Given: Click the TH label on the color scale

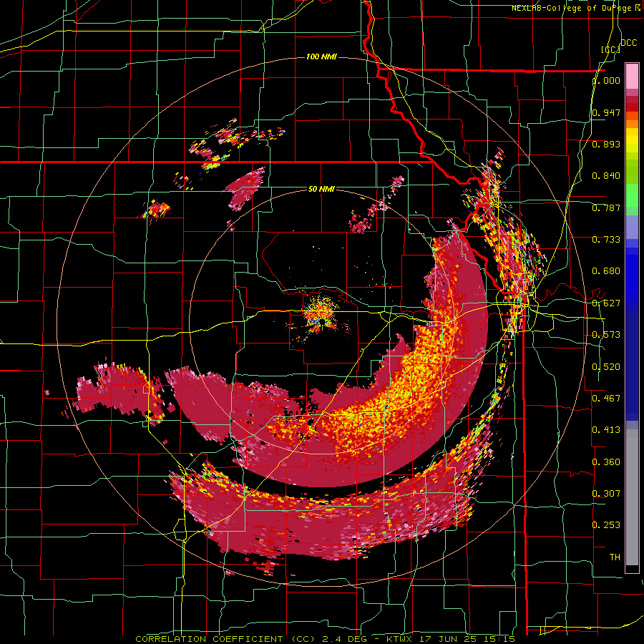Looking at the screenshot, I should pyautogui.click(x=615, y=557).
